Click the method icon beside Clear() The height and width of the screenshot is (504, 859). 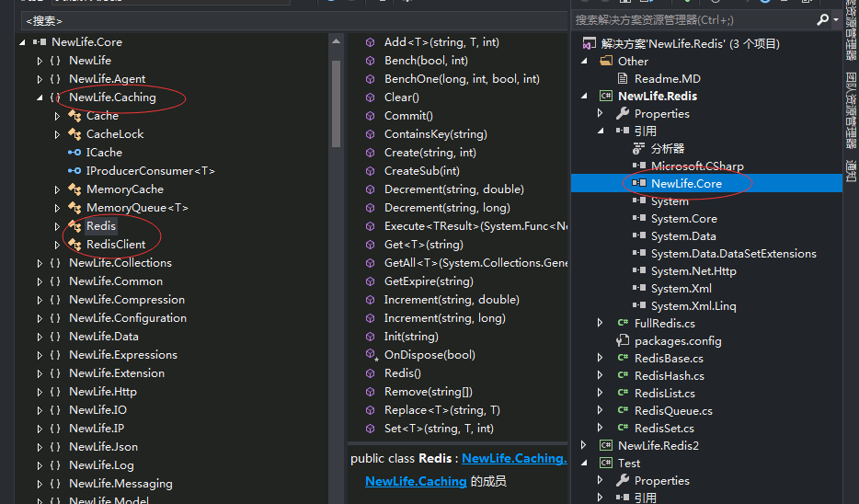click(370, 97)
